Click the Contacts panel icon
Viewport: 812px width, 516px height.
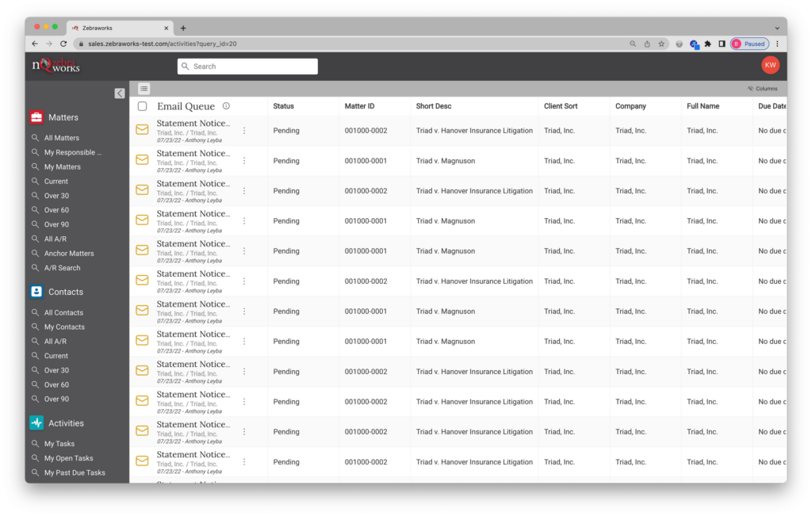[36, 291]
